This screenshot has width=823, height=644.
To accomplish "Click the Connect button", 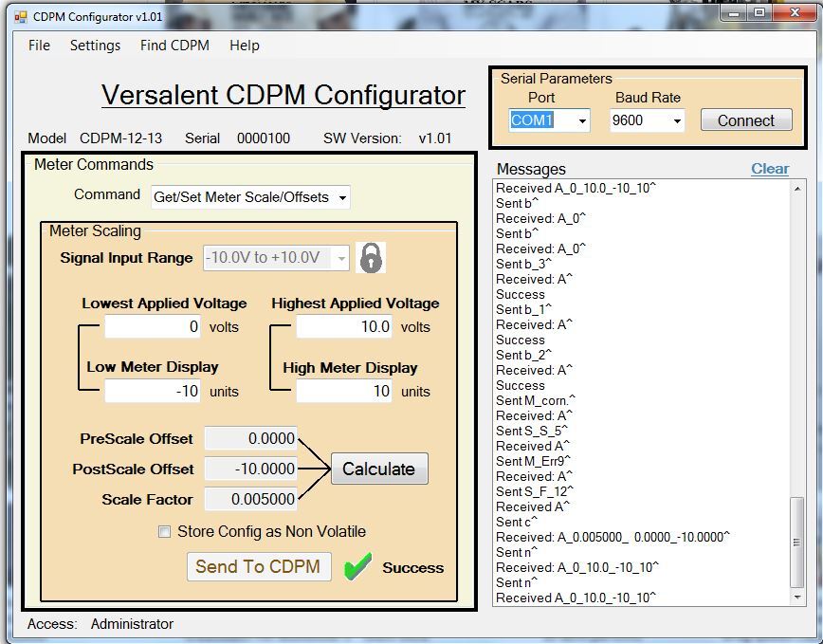I will 746,120.
